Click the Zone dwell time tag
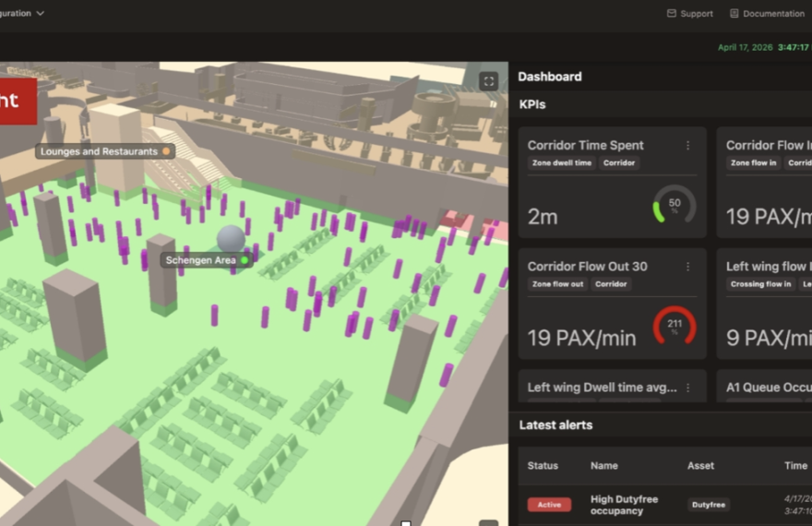 [562, 163]
